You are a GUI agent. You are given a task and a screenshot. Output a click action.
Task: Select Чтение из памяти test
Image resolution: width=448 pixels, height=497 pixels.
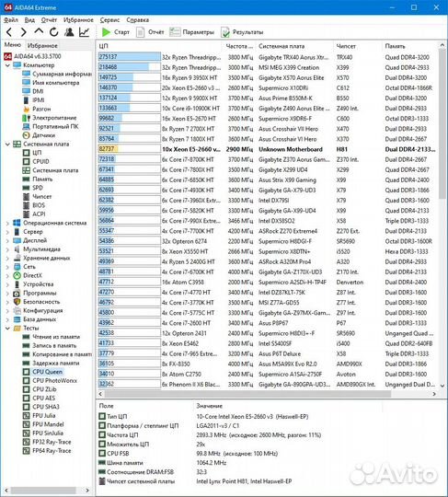point(52,337)
